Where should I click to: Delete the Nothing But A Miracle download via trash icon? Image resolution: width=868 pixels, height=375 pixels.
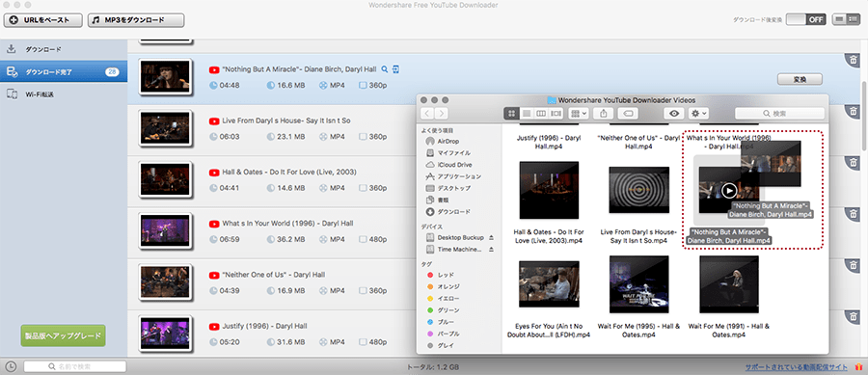[x=854, y=60]
